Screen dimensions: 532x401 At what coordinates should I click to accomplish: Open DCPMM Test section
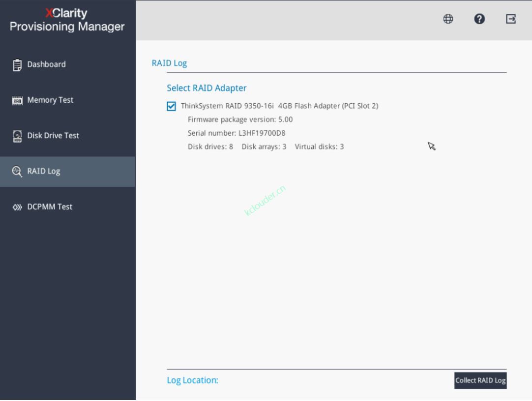(x=68, y=207)
